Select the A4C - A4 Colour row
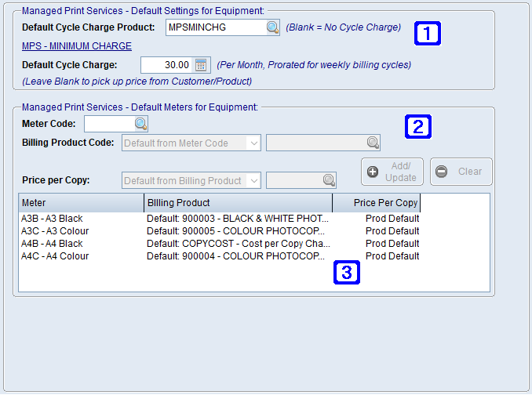 pyautogui.click(x=220, y=256)
